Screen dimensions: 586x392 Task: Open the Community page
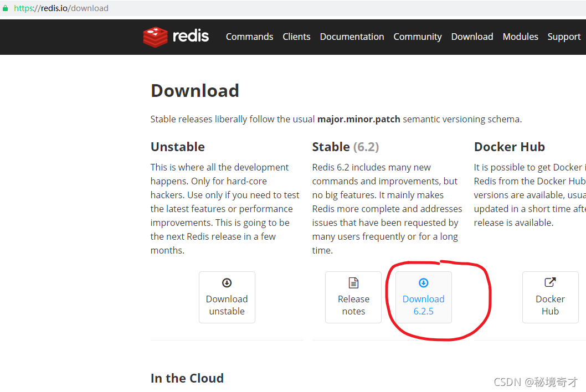pos(417,37)
